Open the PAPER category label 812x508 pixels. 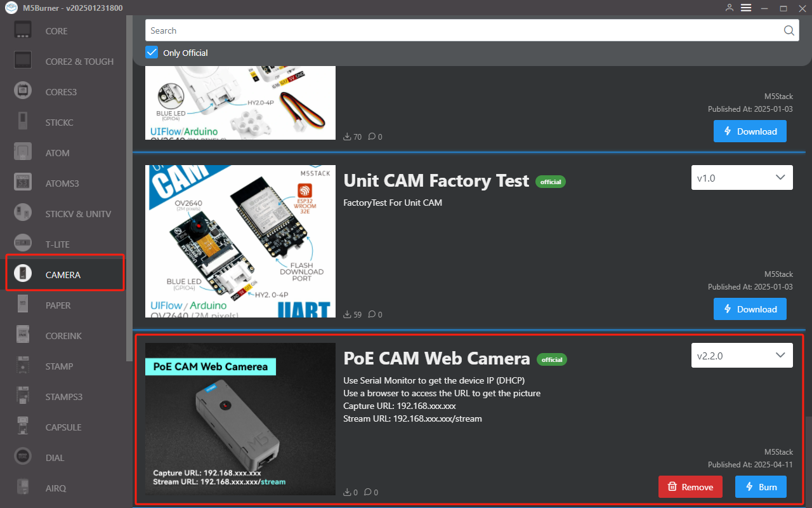click(58, 305)
